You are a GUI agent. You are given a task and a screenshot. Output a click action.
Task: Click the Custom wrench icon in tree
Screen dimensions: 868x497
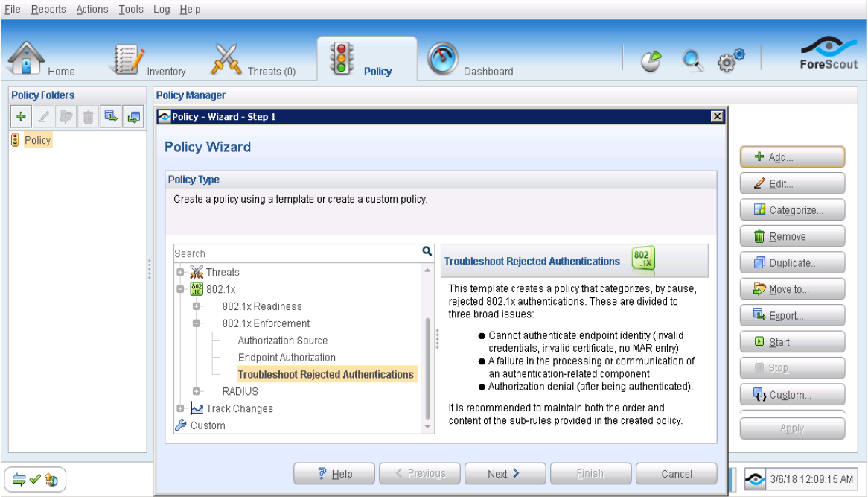tap(180, 425)
